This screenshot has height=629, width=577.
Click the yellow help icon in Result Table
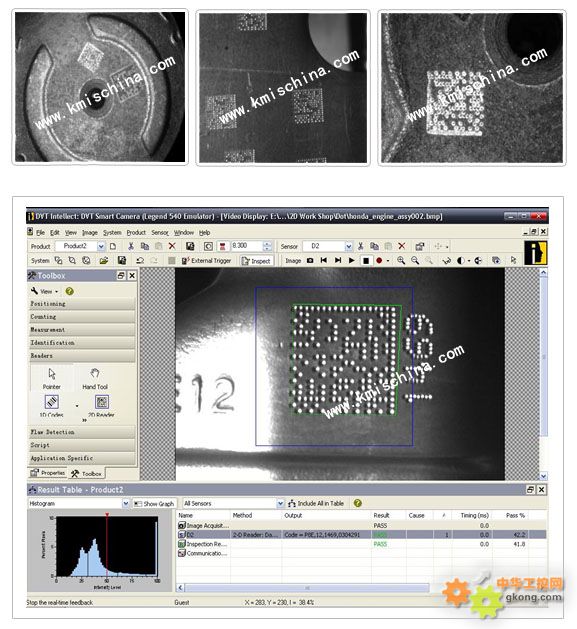pyautogui.click(x=358, y=503)
